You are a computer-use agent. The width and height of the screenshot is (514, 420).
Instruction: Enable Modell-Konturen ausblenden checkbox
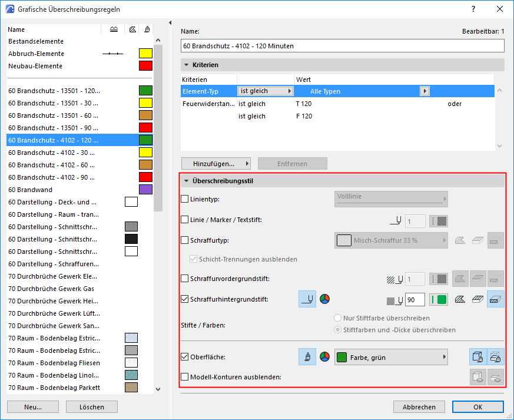point(184,377)
